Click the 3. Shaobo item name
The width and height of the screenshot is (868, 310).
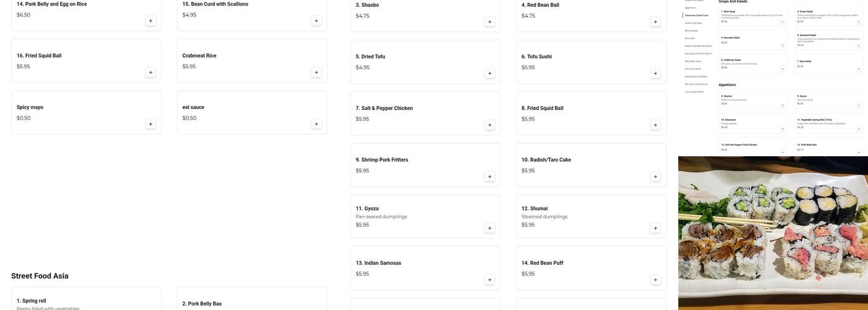367,5
